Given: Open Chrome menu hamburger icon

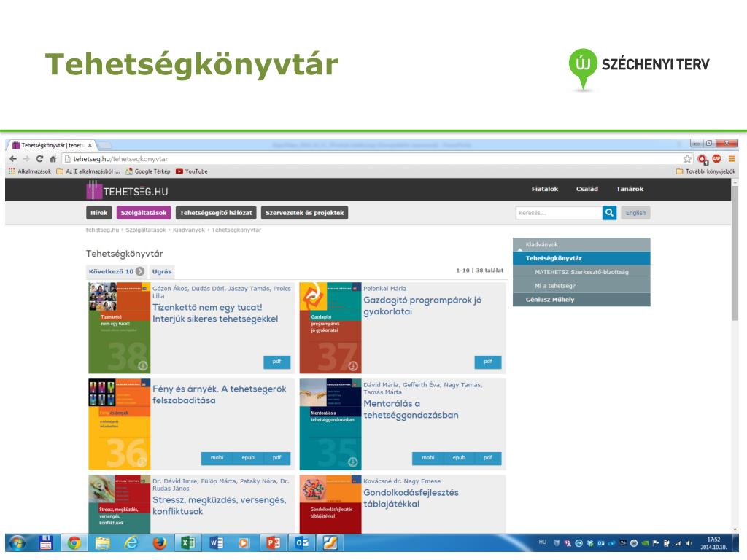Looking at the screenshot, I should click(x=732, y=158).
